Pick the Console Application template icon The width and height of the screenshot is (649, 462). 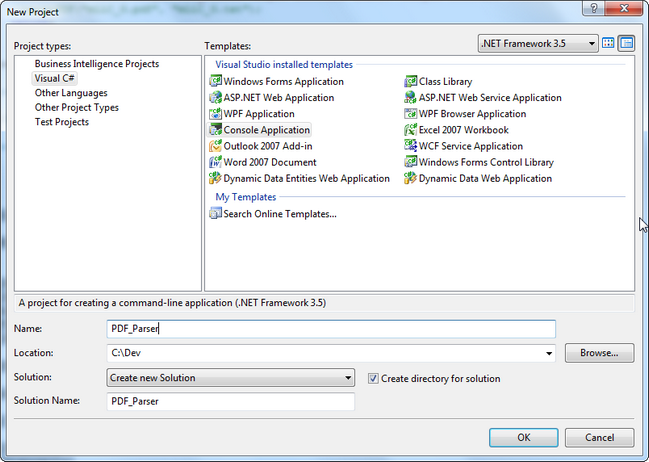pos(215,130)
